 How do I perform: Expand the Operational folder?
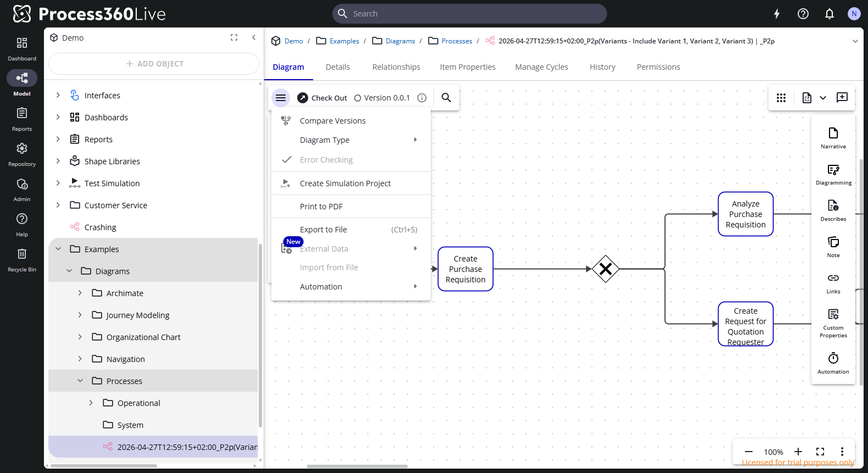(x=91, y=403)
